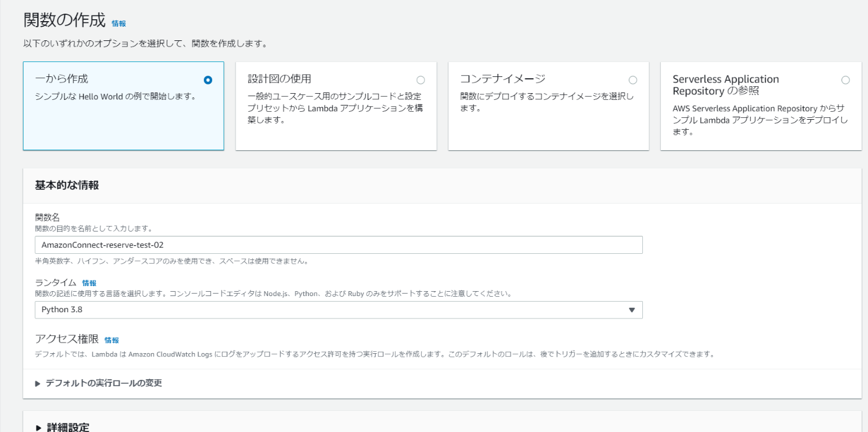Select the Serverless Application Repository radio button

846,80
